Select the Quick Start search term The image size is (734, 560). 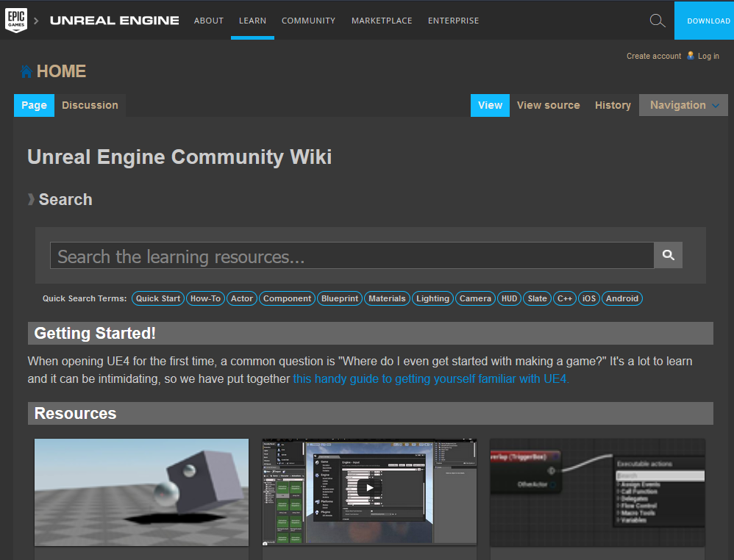(x=158, y=298)
